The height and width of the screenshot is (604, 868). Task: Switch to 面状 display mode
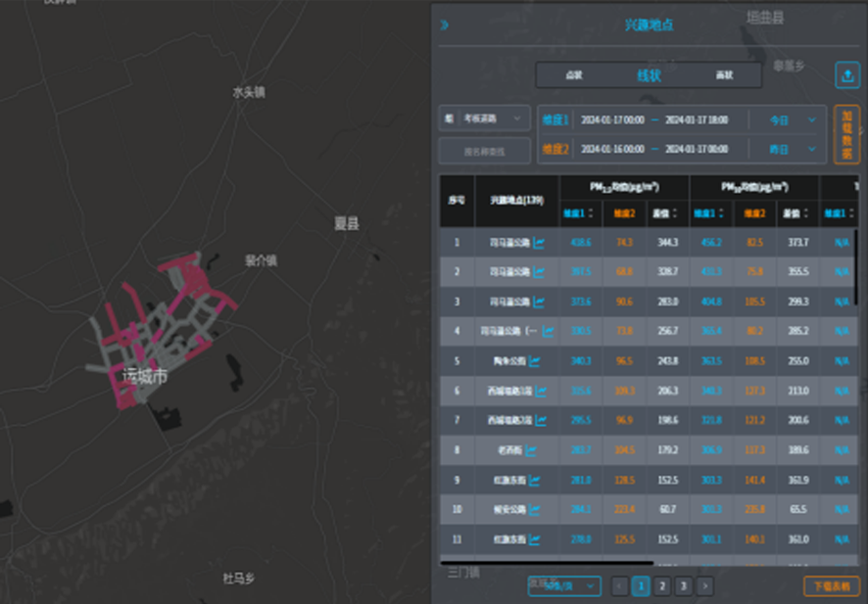tap(724, 75)
